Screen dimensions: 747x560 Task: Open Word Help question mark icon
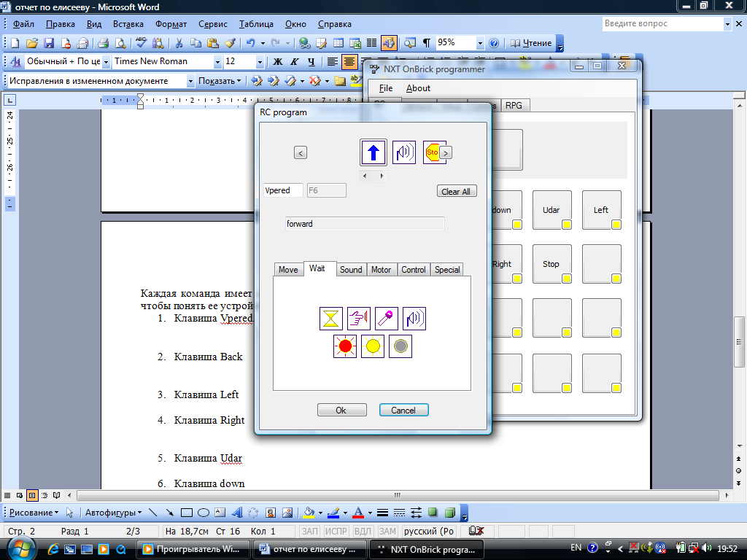coord(494,43)
